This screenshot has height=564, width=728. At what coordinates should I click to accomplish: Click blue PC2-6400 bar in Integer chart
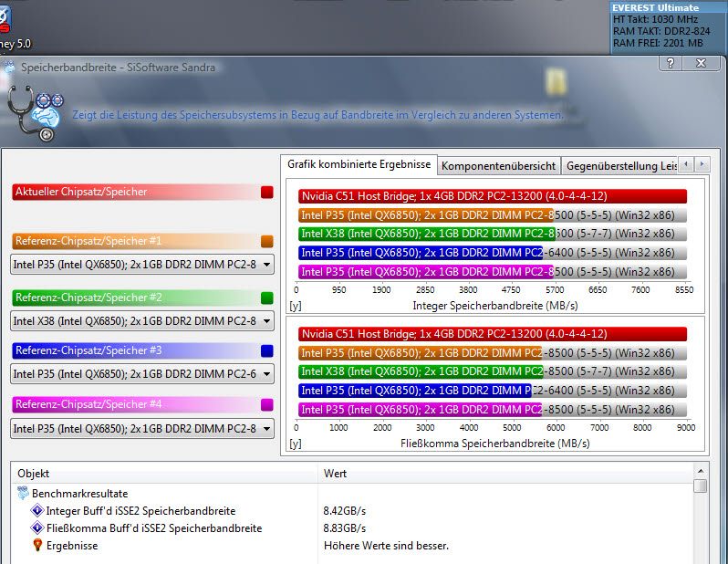(421, 253)
